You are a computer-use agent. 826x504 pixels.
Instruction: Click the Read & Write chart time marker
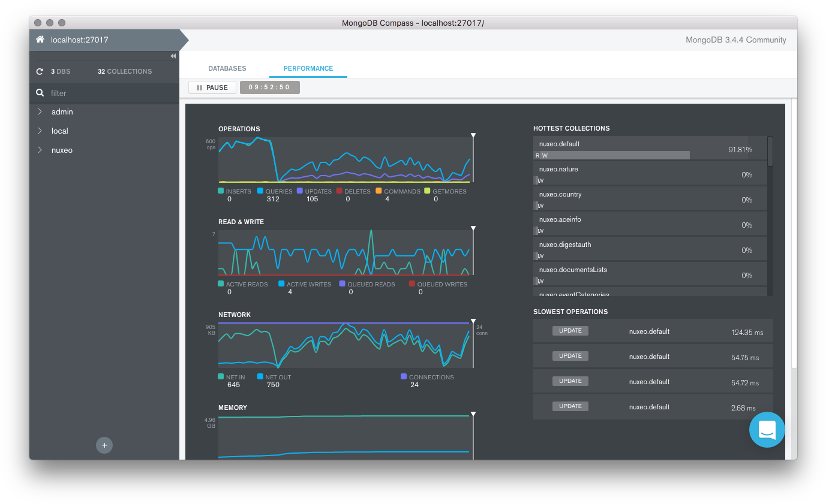click(473, 228)
